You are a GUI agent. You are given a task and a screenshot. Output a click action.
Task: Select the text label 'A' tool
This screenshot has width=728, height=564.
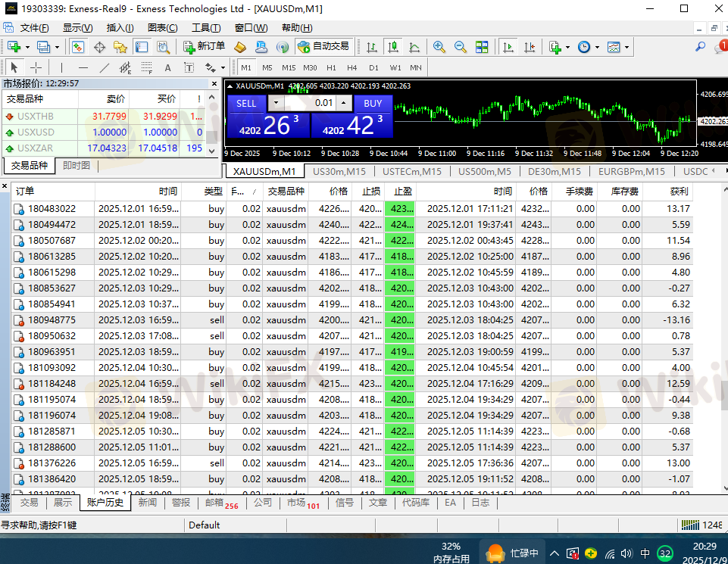(168, 67)
